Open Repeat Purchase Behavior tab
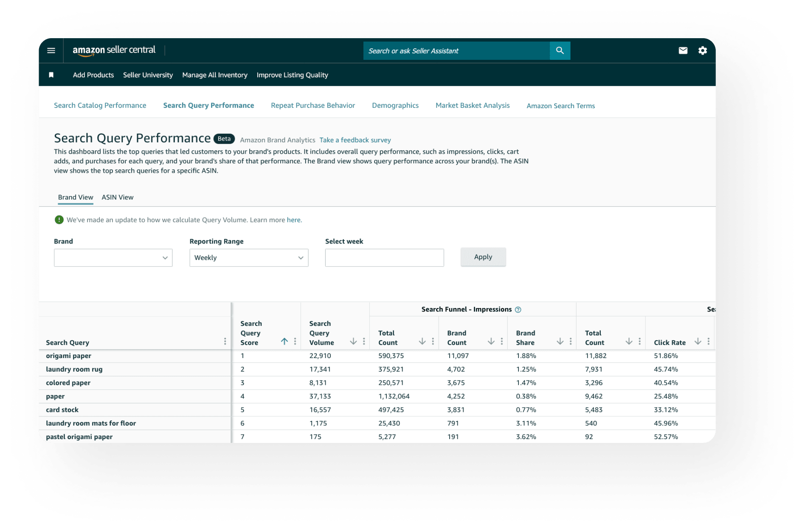 tap(313, 105)
